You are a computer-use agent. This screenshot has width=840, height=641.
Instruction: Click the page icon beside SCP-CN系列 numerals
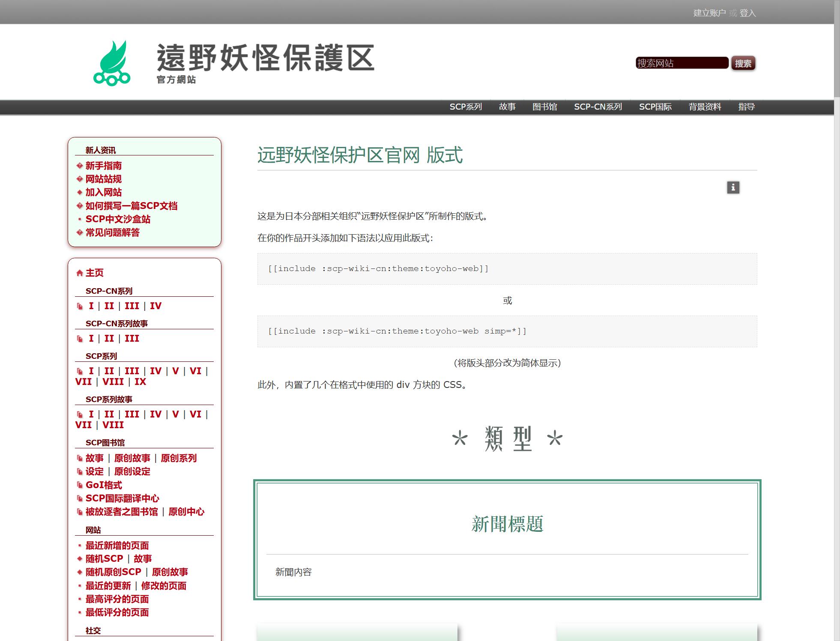(80, 306)
